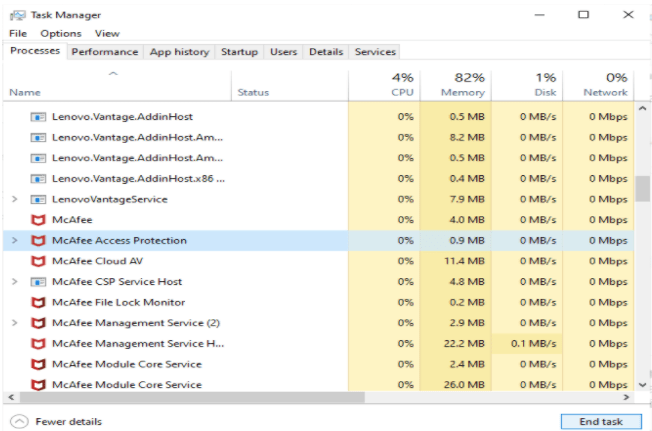
Task: Switch to the Services tab
Action: (x=375, y=52)
